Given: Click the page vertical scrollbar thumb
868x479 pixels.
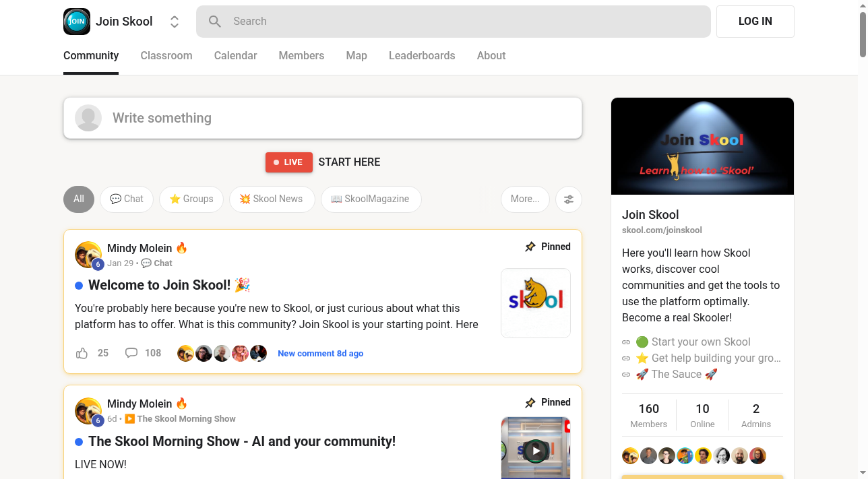Looking at the screenshot, I should pyautogui.click(x=863, y=34).
